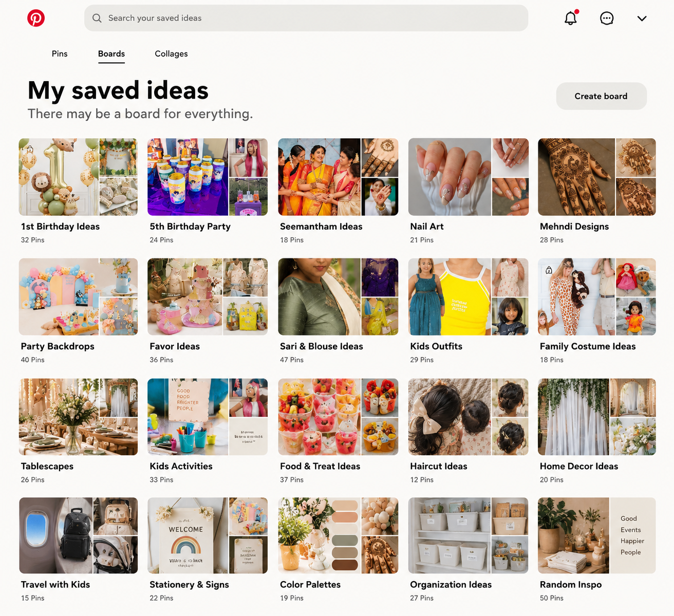Open the Stationery & Signs board cover

coord(208,535)
